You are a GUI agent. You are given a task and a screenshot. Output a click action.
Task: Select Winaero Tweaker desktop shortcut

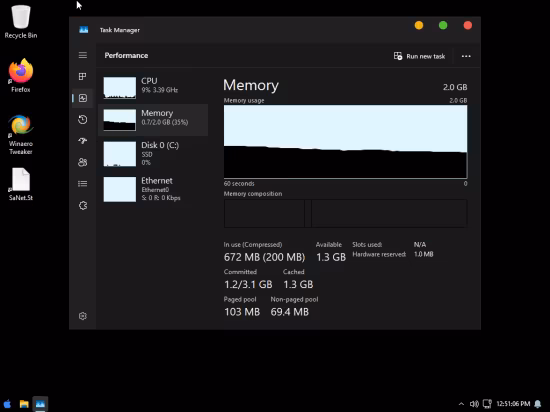[21, 135]
